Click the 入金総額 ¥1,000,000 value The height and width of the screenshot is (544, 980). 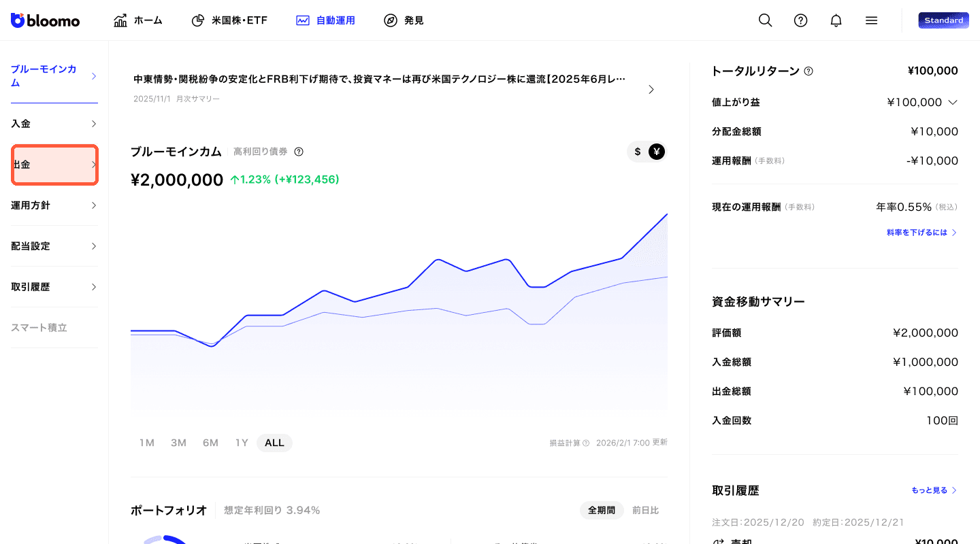[x=926, y=362]
